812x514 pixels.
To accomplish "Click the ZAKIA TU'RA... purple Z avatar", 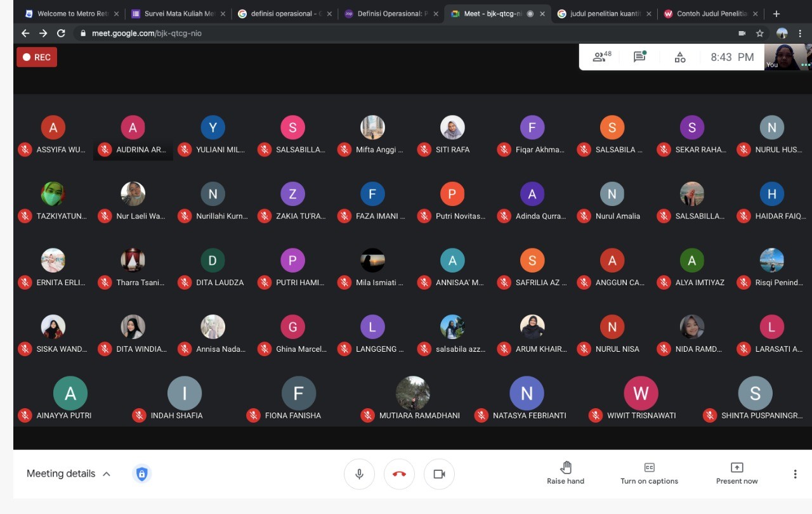I will (292, 194).
